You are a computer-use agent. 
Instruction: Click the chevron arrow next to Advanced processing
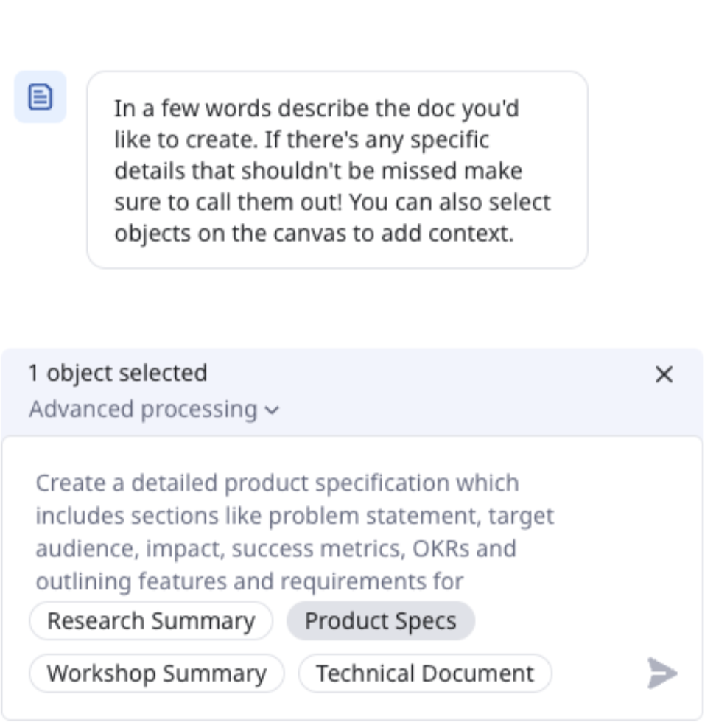272,411
